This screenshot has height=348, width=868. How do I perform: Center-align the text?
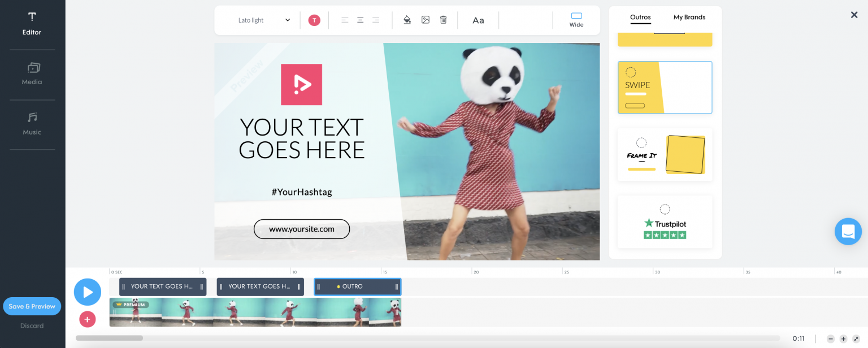tap(360, 20)
